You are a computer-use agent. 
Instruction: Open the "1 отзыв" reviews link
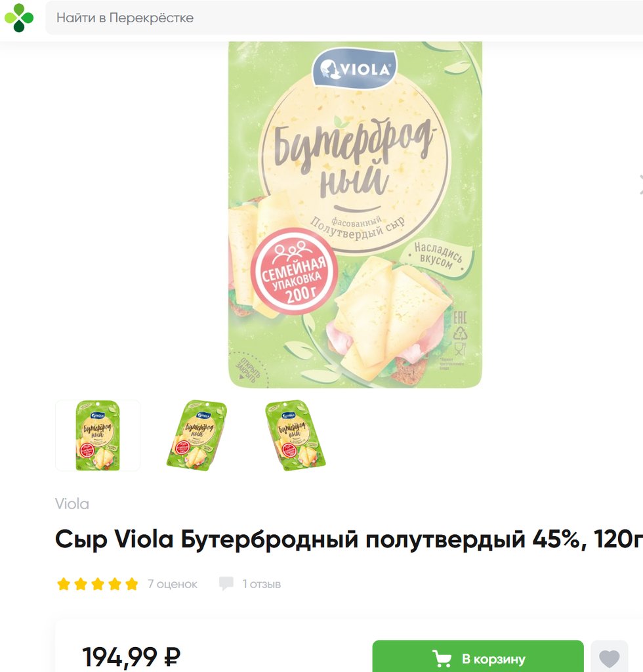(261, 583)
